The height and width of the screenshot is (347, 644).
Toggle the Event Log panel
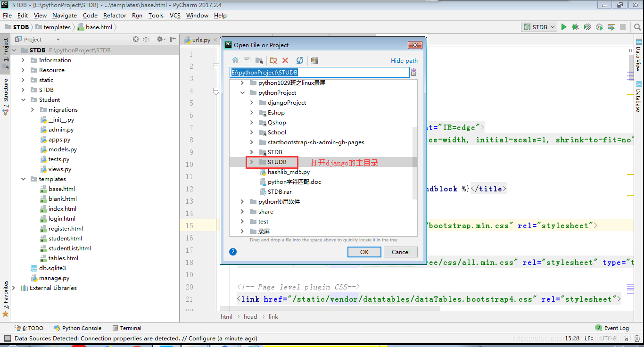click(x=612, y=328)
